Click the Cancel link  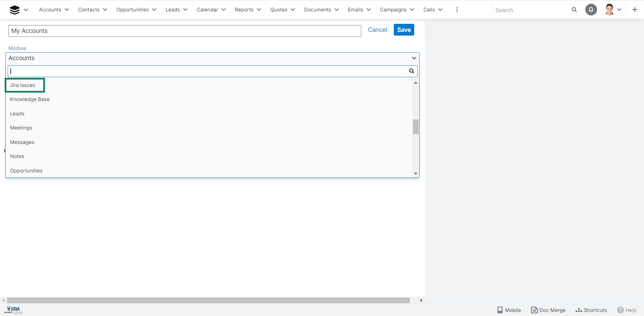[x=377, y=30]
